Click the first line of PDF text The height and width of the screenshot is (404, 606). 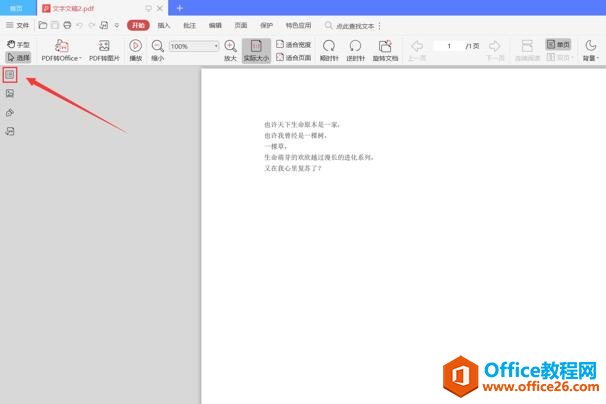pyautogui.click(x=302, y=124)
